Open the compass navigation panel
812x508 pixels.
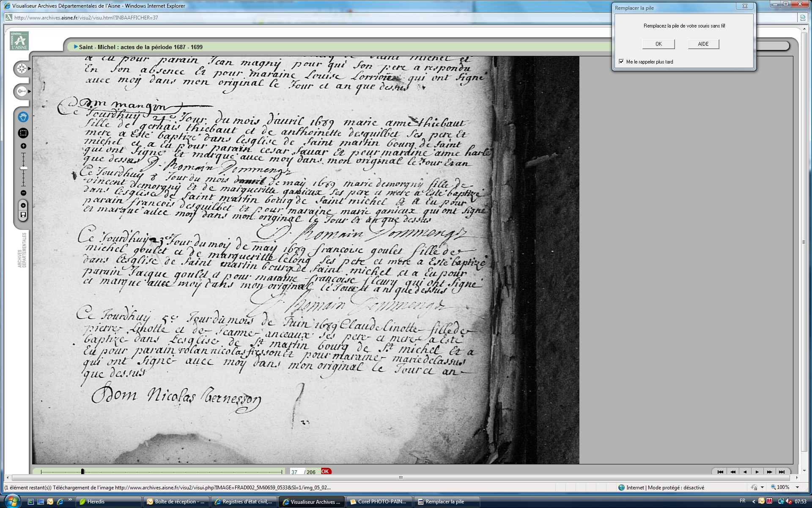22,69
